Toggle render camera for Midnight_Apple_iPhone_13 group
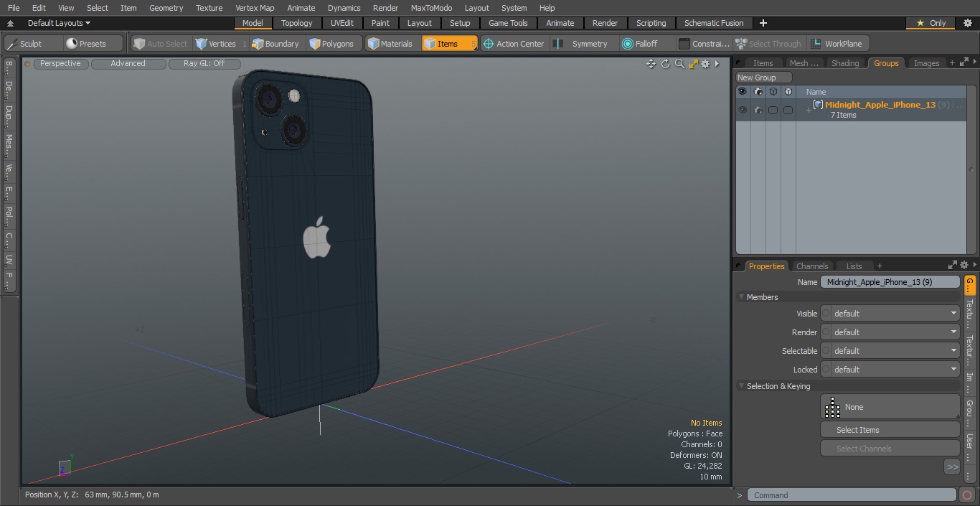980x506 pixels. 758,110
